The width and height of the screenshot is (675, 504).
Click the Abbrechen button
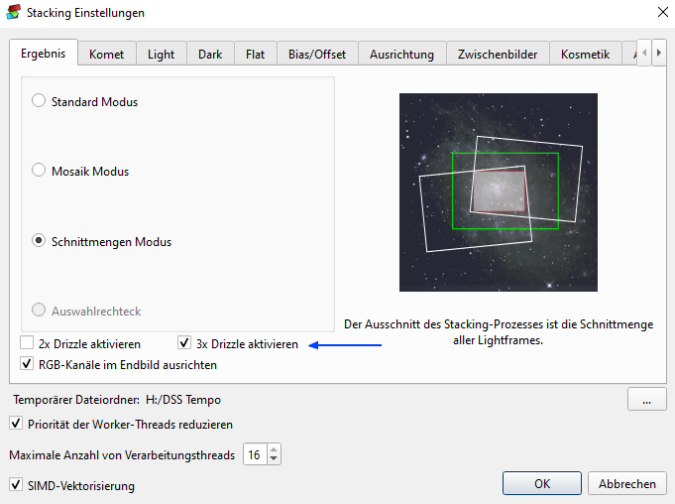tap(627, 483)
